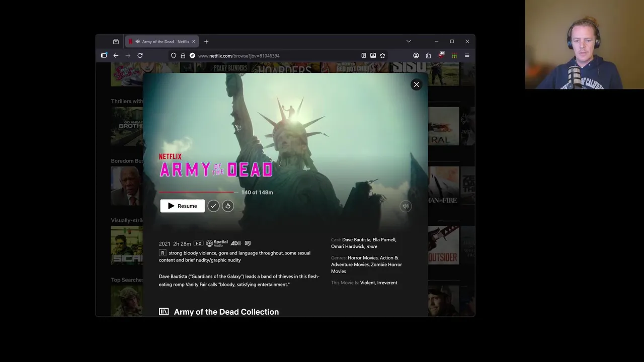
Task: Open tracking protection shield icon
Action: 174,55
